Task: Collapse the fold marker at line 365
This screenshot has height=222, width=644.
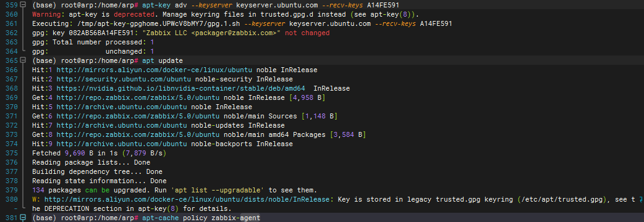Action: (23, 60)
